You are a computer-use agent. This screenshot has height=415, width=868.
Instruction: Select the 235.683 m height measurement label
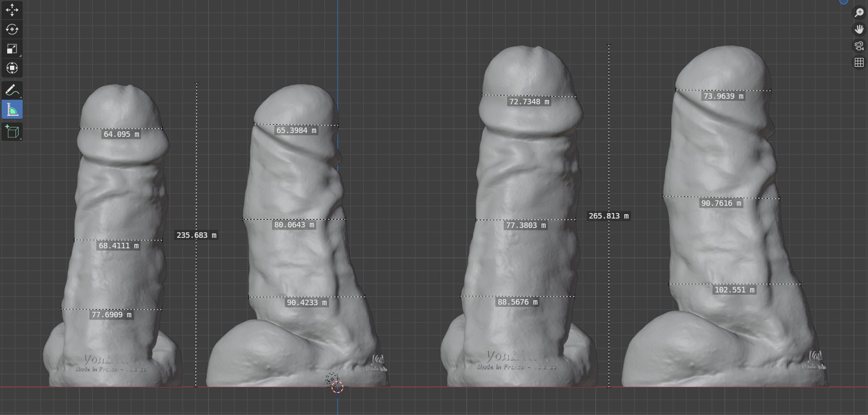click(x=196, y=235)
